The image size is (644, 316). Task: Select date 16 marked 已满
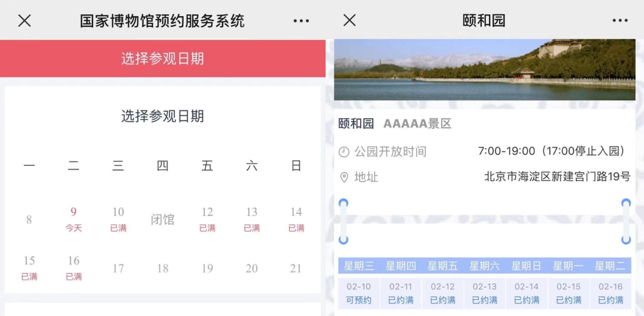tap(73, 268)
